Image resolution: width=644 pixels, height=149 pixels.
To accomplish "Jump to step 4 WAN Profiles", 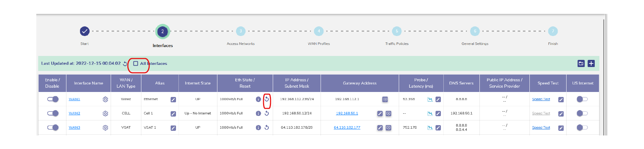I will [319, 31].
